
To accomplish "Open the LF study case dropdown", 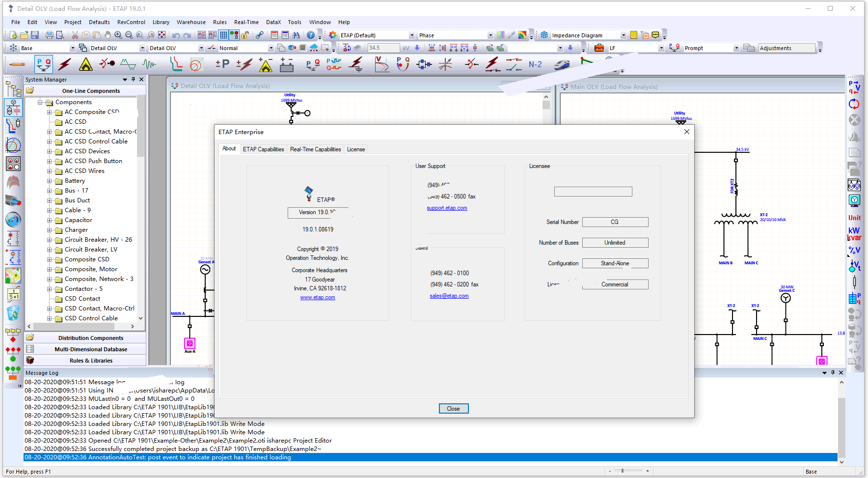I will coord(661,48).
